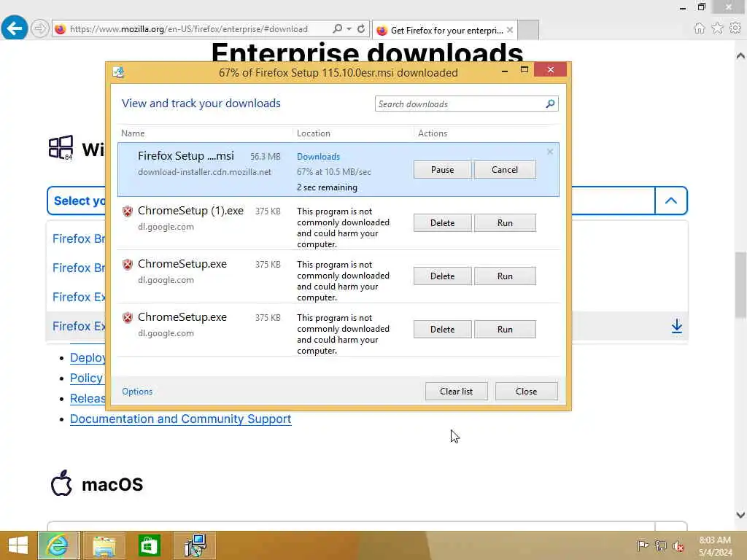Click the browser Forward arrow button

tap(40, 28)
